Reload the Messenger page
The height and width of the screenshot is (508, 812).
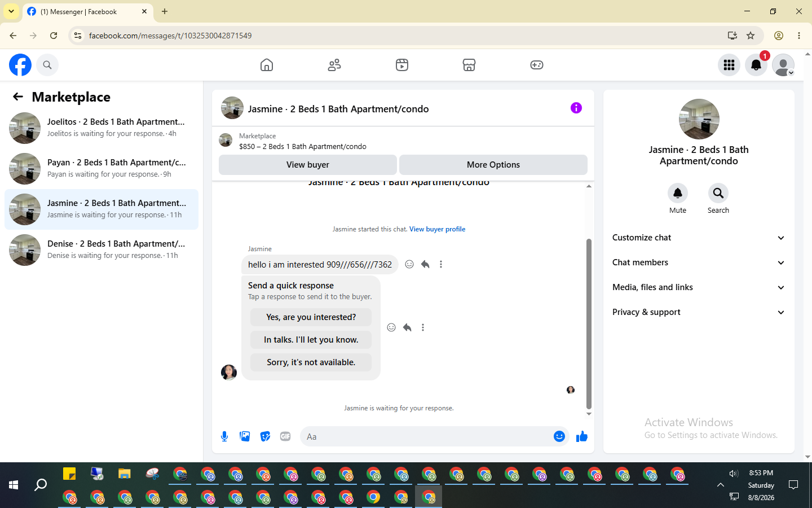coord(54,36)
